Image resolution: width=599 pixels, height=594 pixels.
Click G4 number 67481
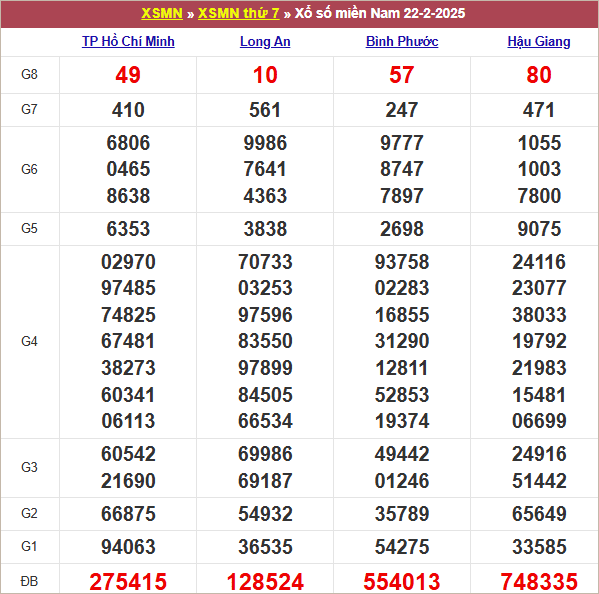coord(128,341)
